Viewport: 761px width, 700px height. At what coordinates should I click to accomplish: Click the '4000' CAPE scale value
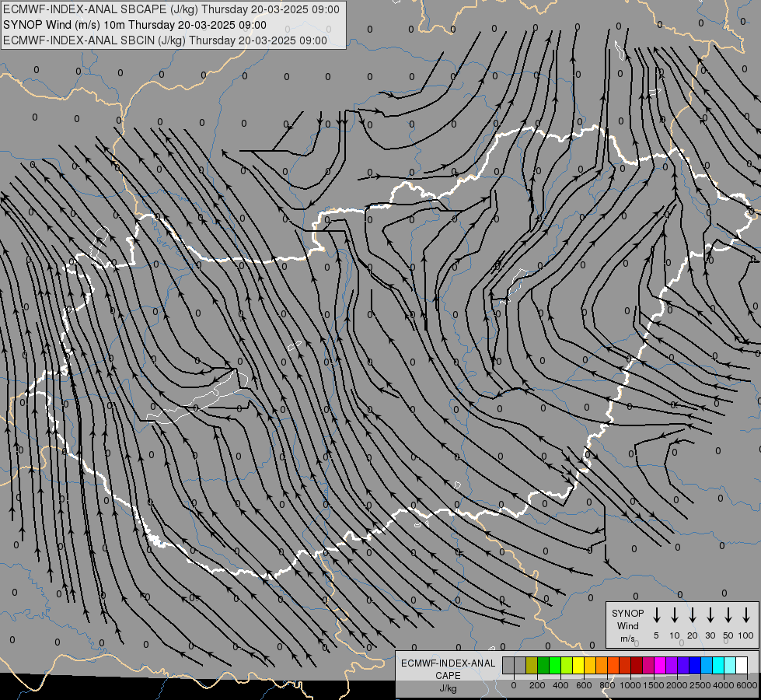[724, 685]
